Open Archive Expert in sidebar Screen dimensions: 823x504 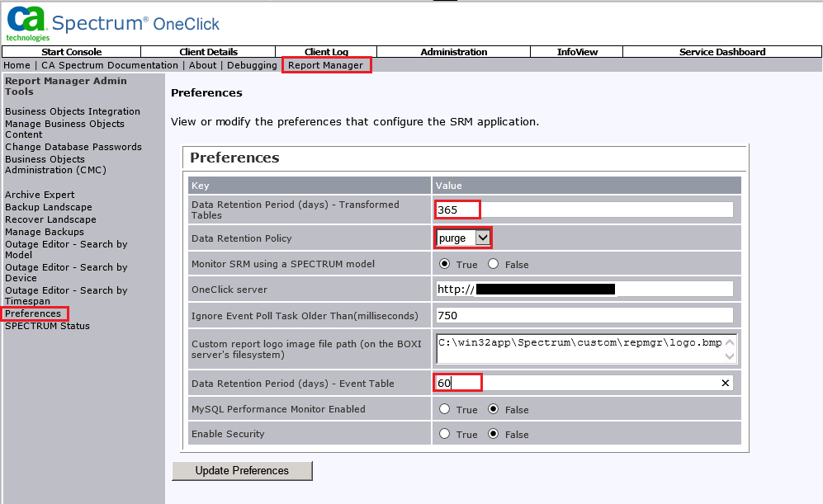(40, 195)
